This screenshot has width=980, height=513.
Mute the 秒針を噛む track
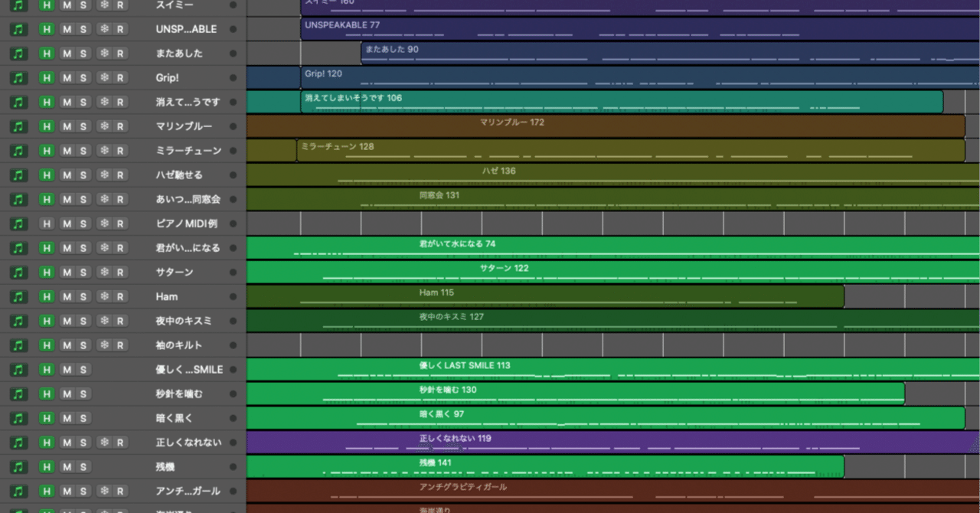coord(67,394)
